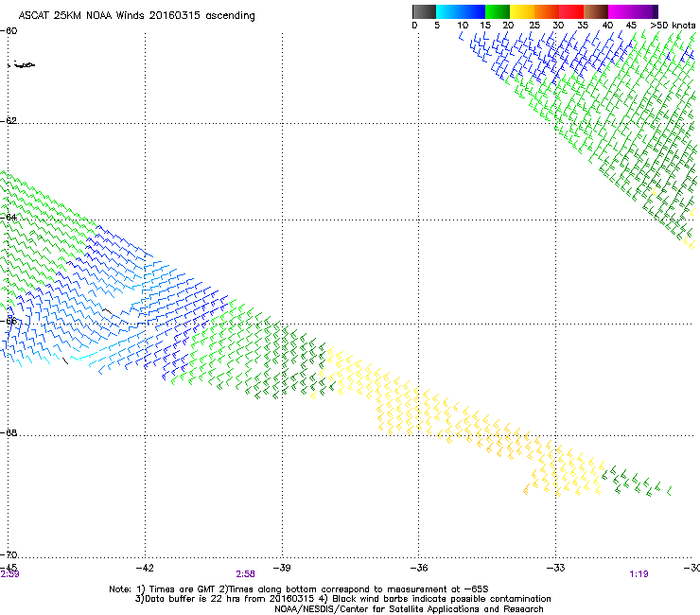The width and height of the screenshot is (700, 615).
Task: Click the '-62' latitude label
Action: click(9, 120)
